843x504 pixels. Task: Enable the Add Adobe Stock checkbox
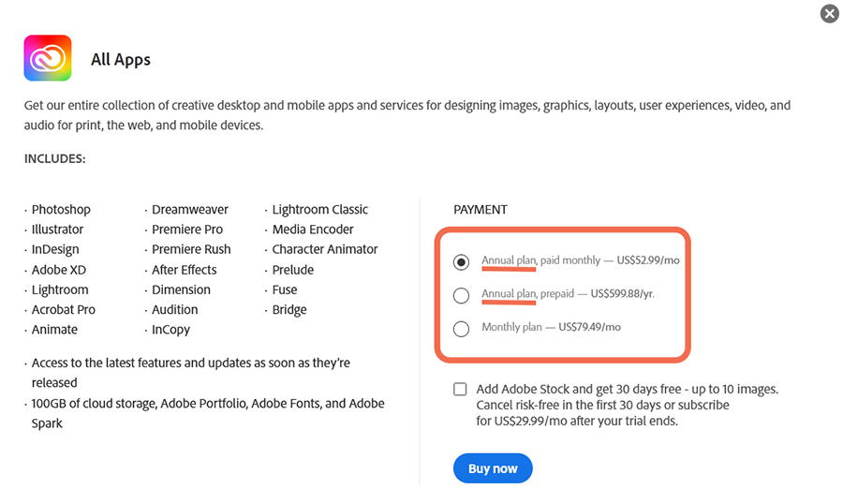[x=460, y=389]
